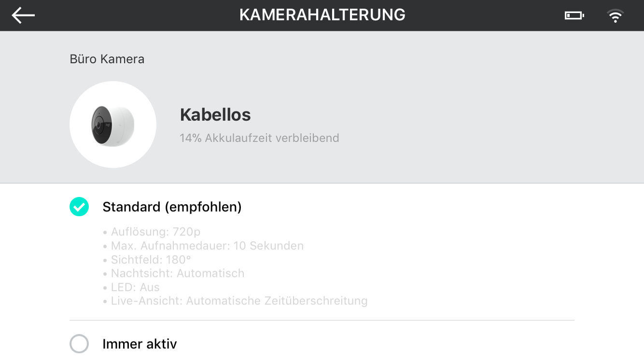Select the Immer aktiv radio circle
This screenshot has width=644, height=362.
pyautogui.click(x=79, y=344)
